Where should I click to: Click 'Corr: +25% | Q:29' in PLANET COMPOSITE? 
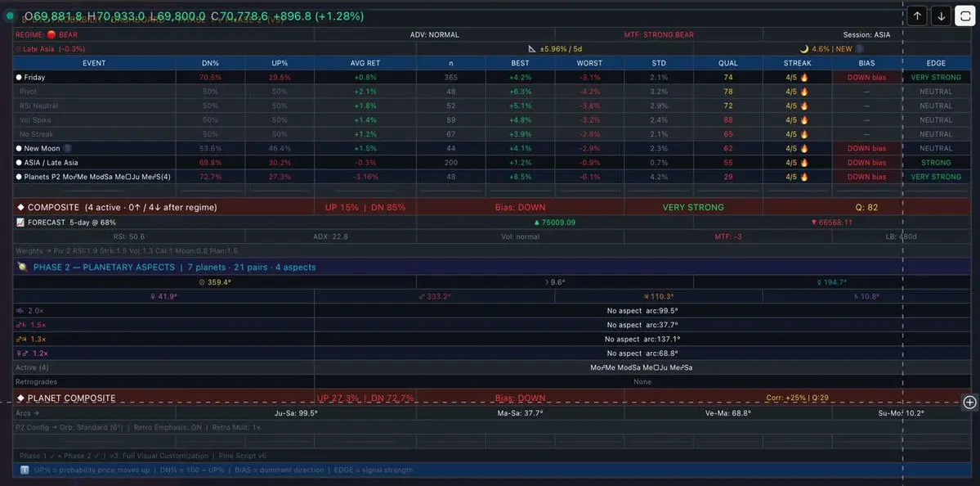click(798, 398)
